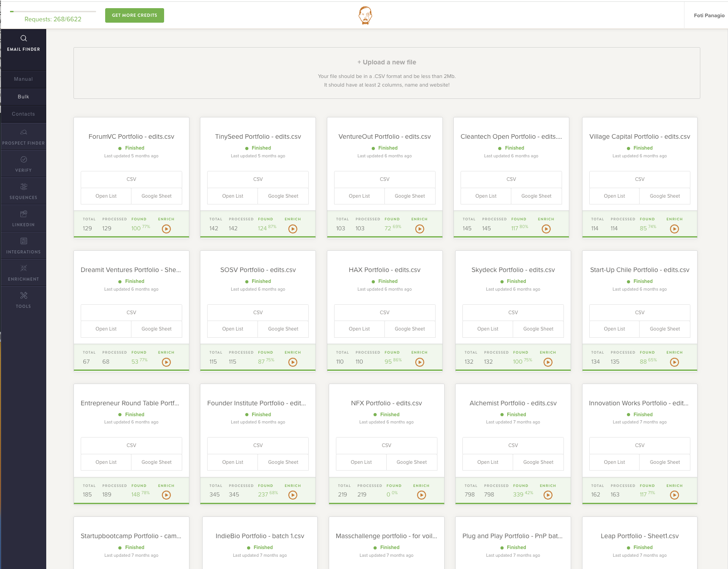Open Sequences sidebar icon
The width and height of the screenshot is (728, 569).
(x=24, y=187)
